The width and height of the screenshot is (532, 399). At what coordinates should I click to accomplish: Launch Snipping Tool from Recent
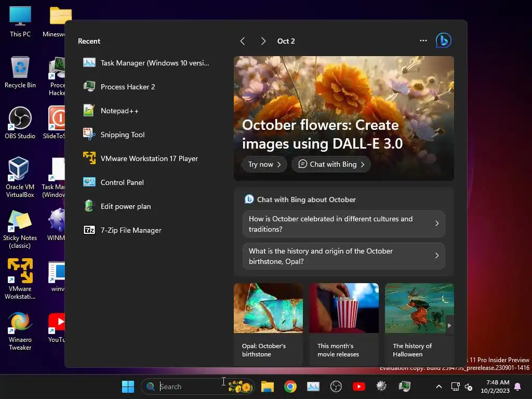(146, 135)
